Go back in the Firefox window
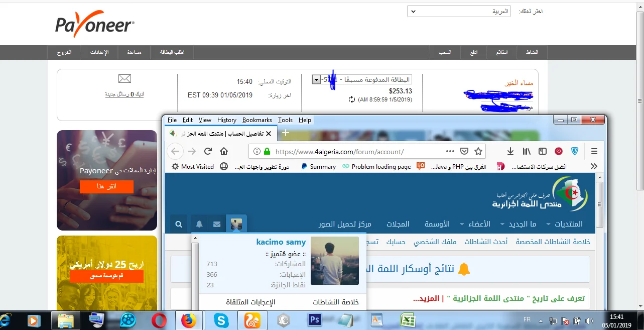 (175, 151)
